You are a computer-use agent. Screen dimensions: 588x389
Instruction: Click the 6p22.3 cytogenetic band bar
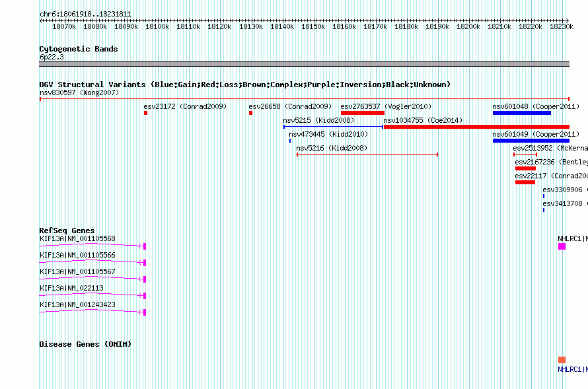(304, 64)
